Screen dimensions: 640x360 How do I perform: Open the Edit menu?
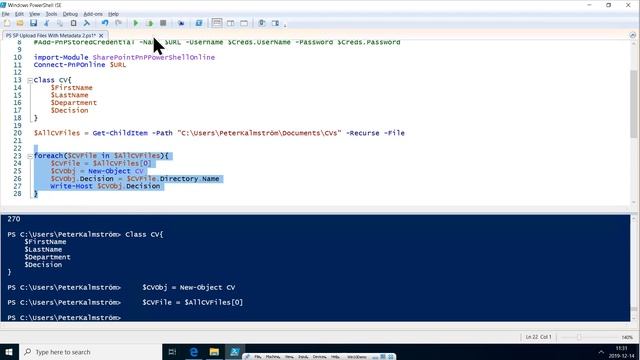coord(19,14)
